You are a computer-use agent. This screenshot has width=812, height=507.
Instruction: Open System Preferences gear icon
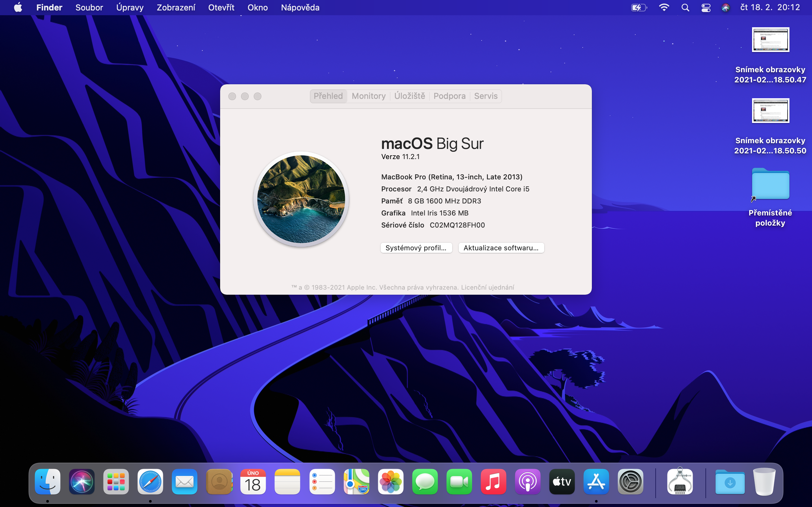[630, 482]
